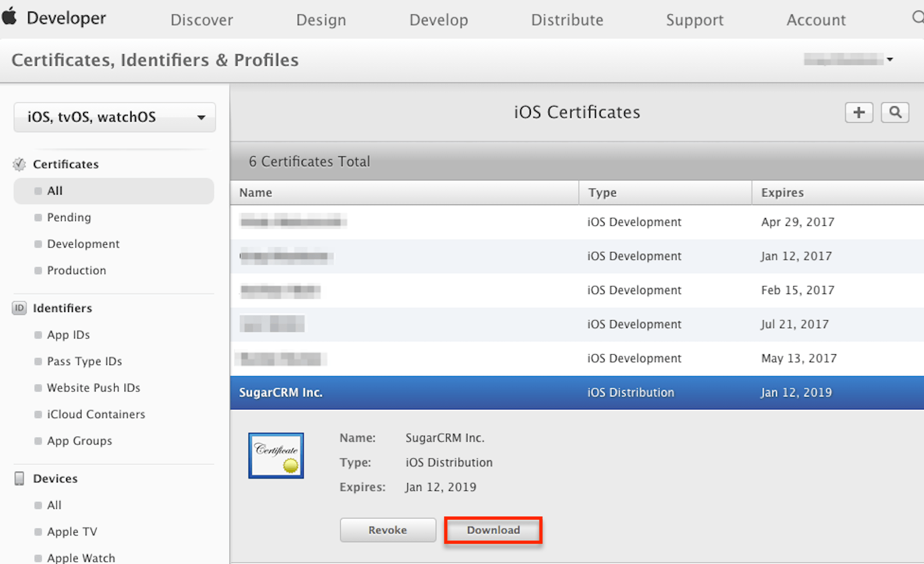Screen dimensions: 924x564
Task: Open the iOS, tvOS, watchOS platform dropdown
Action: 115,117
